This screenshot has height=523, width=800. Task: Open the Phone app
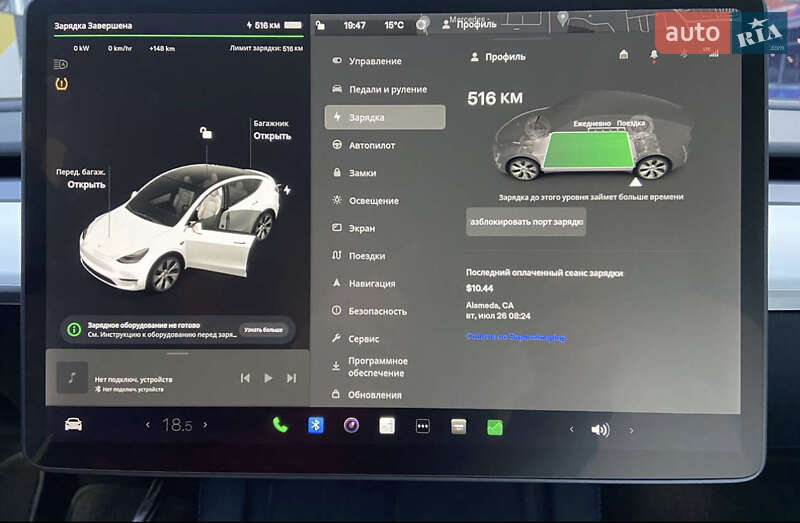pos(280,425)
